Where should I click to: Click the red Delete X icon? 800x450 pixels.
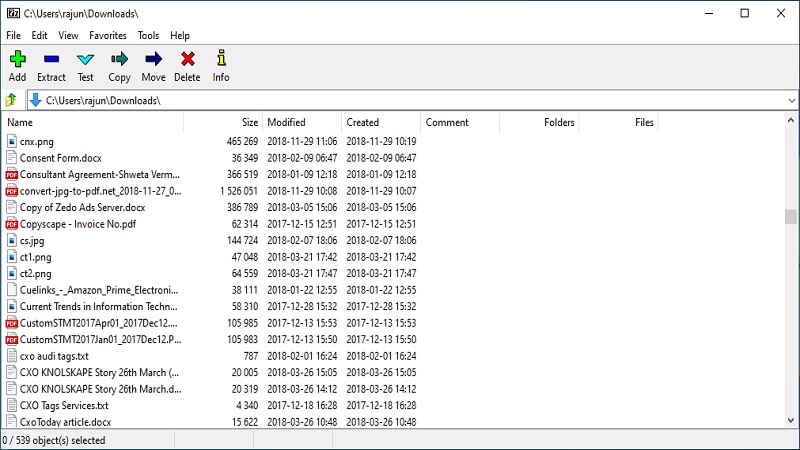[187, 59]
